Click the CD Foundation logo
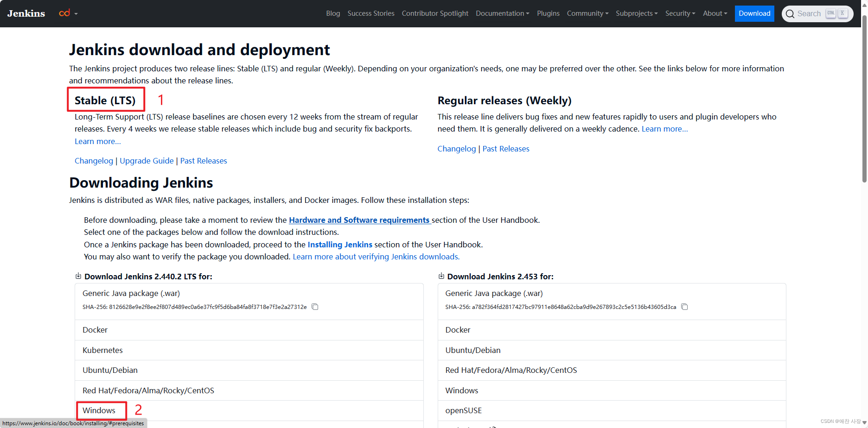Viewport: 868px width, 428px height. click(x=64, y=13)
